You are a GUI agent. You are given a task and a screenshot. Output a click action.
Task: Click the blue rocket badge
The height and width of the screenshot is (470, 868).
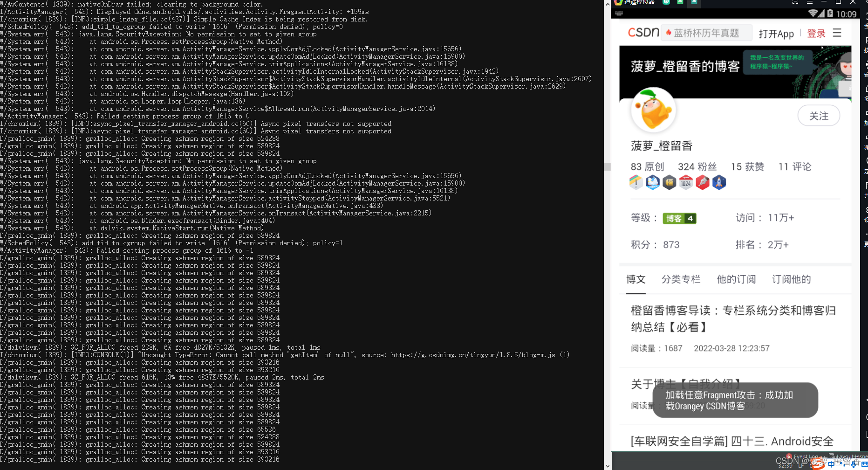(719, 182)
